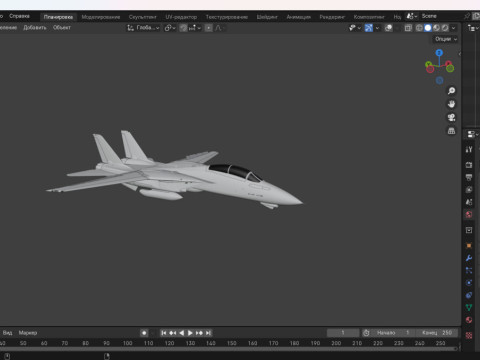Toggle the auto keying record button

pyautogui.click(x=144, y=333)
